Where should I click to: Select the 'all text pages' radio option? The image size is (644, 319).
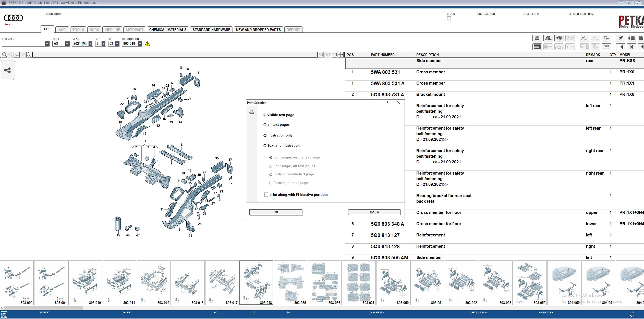(265, 125)
